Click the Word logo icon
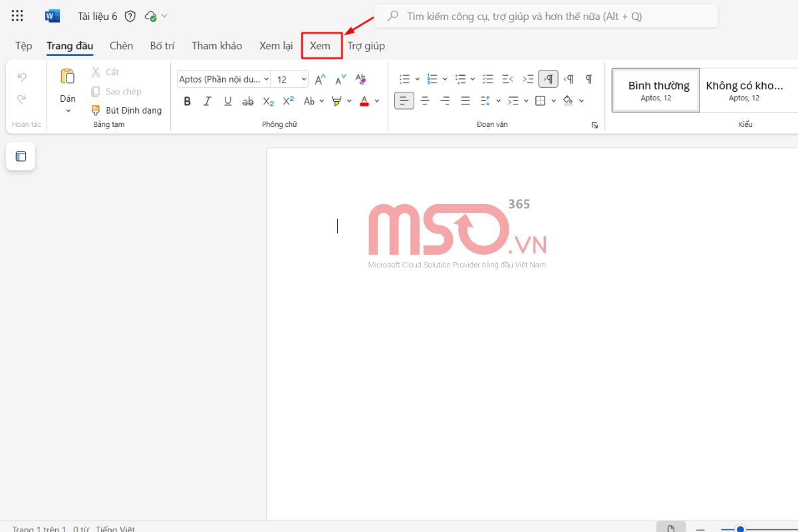798x532 pixels. click(x=53, y=16)
